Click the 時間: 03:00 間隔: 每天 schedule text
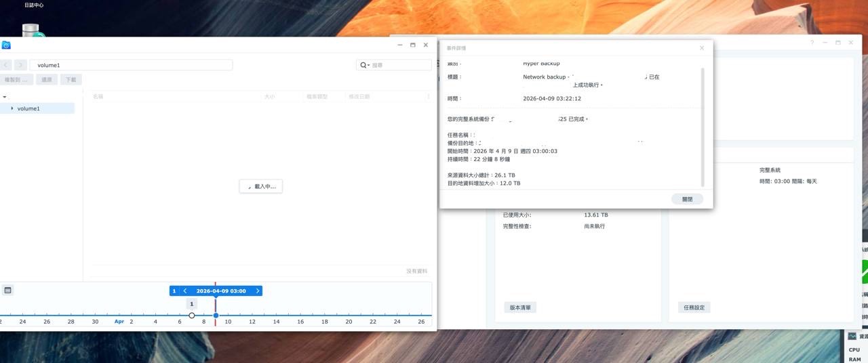The height and width of the screenshot is (363, 868). tap(788, 181)
